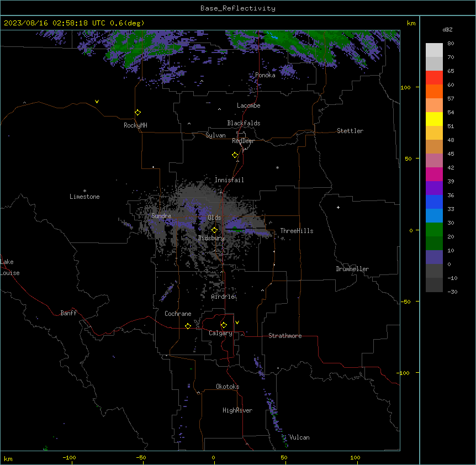This screenshot has height=465, width=476.
Task: Click the HighRiver town label
Action: point(237,410)
